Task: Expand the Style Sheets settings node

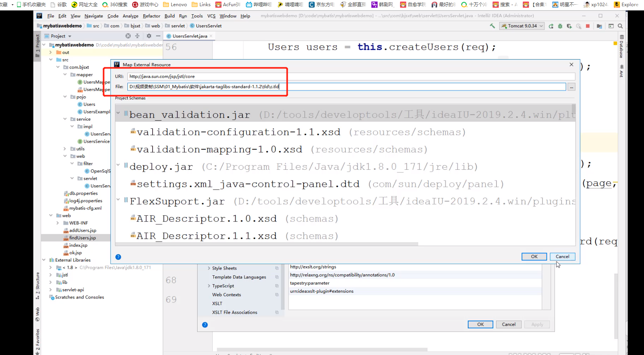Action: point(209,268)
